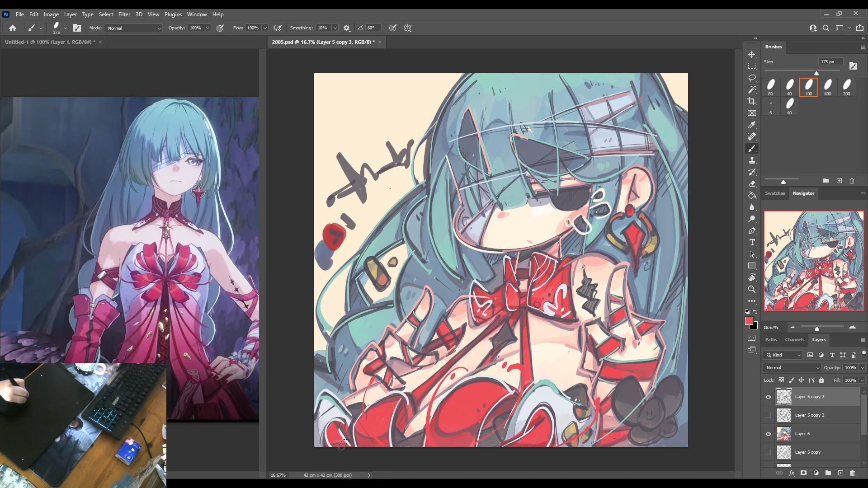Select the 400 brush preset

(827, 87)
